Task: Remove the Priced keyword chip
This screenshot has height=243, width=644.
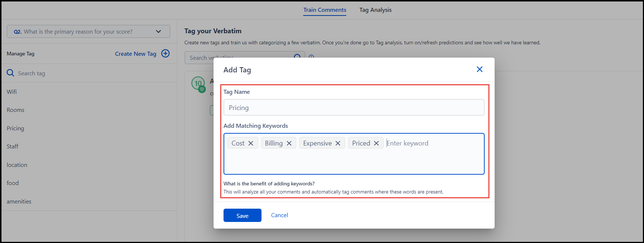Action: coord(376,143)
